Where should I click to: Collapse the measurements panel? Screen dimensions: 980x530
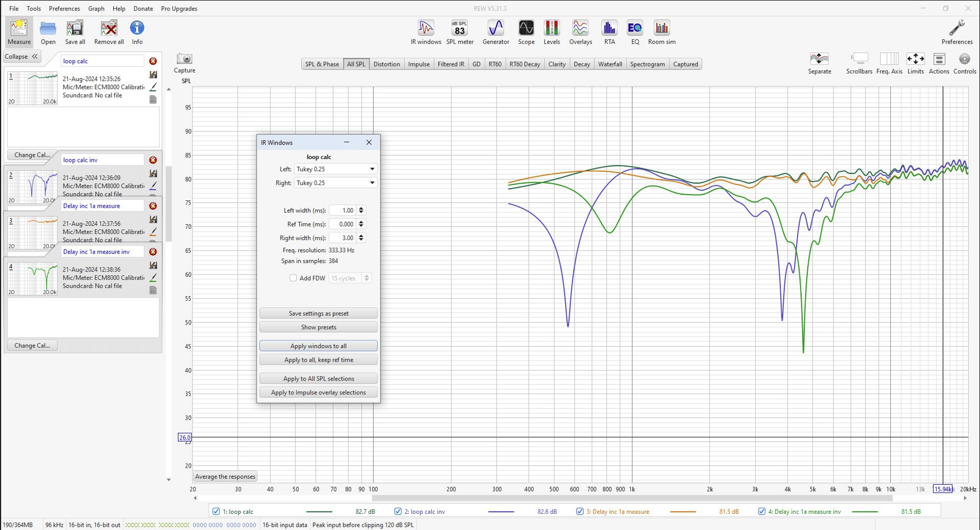(x=21, y=56)
